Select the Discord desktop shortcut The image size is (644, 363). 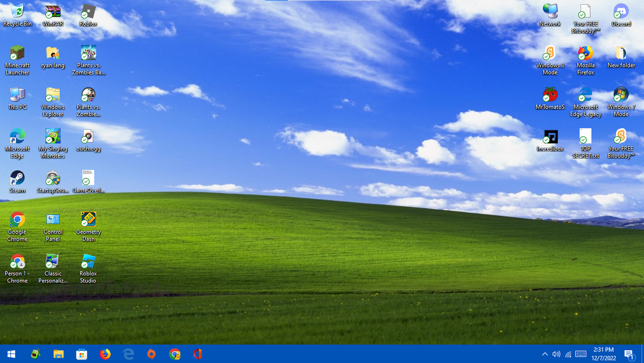click(621, 16)
